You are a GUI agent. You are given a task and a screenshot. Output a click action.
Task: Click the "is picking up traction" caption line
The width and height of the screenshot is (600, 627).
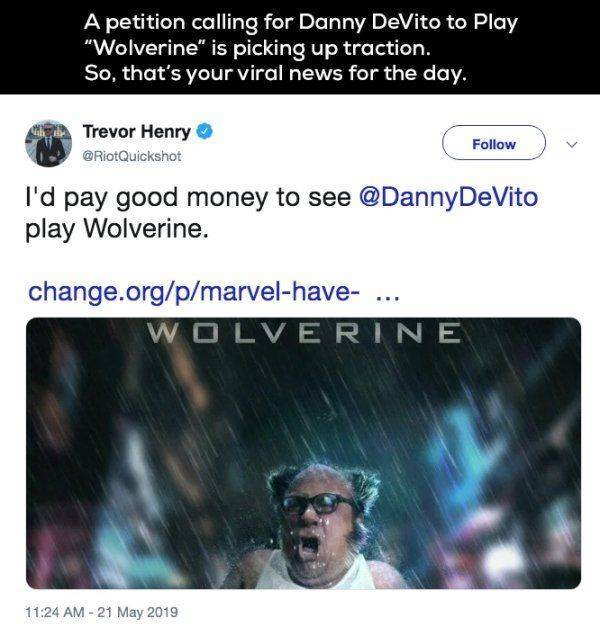coord(258,48)
